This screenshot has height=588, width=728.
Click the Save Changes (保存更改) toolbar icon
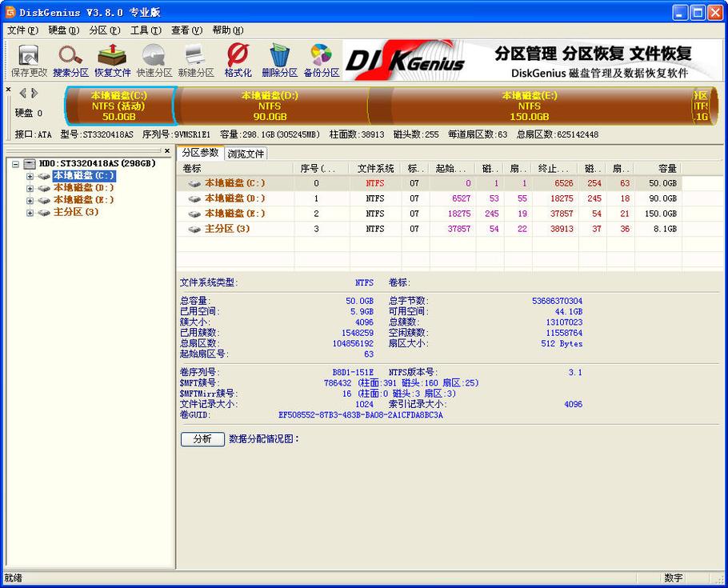(x=29, y=60)
